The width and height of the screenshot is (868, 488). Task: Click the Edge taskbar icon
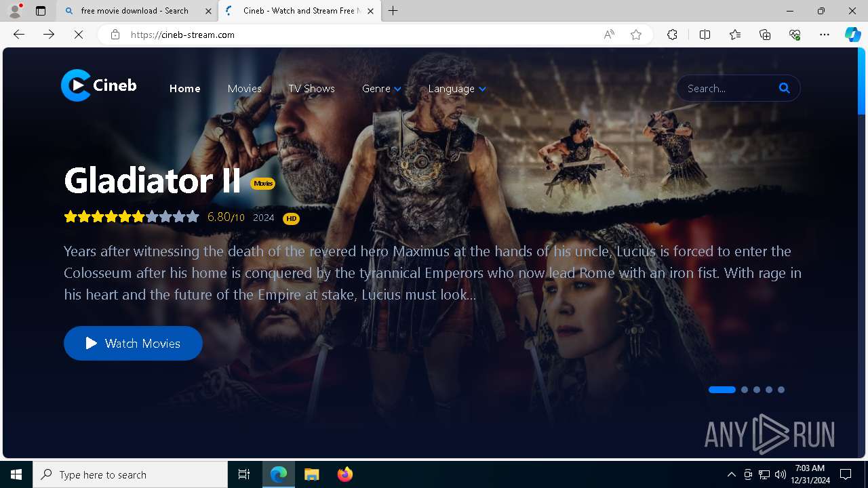click(x=279, y=474)
